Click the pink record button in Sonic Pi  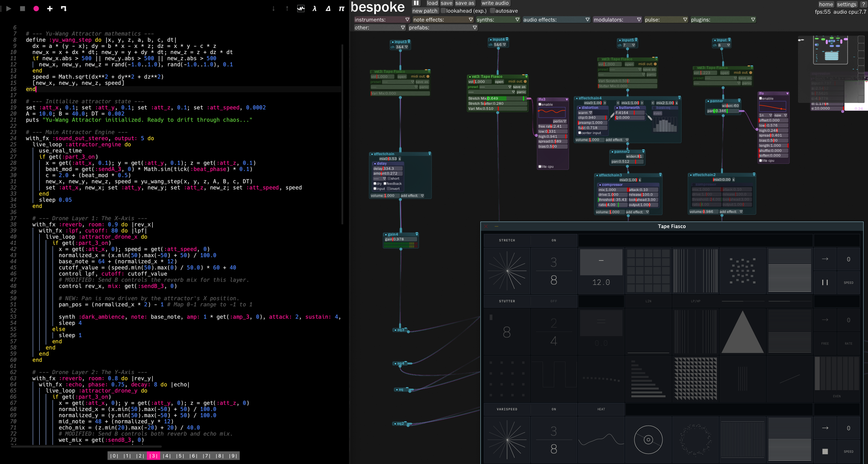pos(36,8)
